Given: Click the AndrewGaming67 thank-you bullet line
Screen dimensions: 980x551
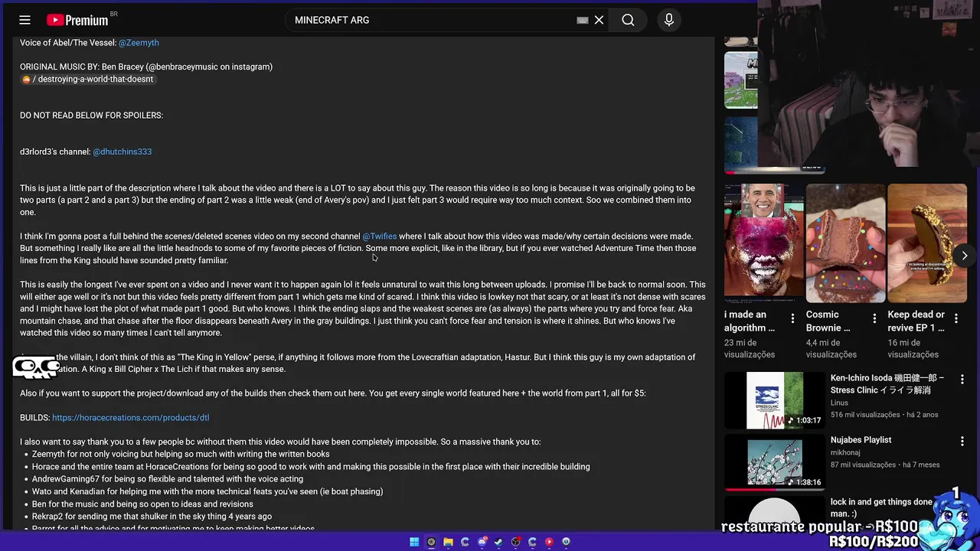Looking at the screenshot, I should [168, 479].
